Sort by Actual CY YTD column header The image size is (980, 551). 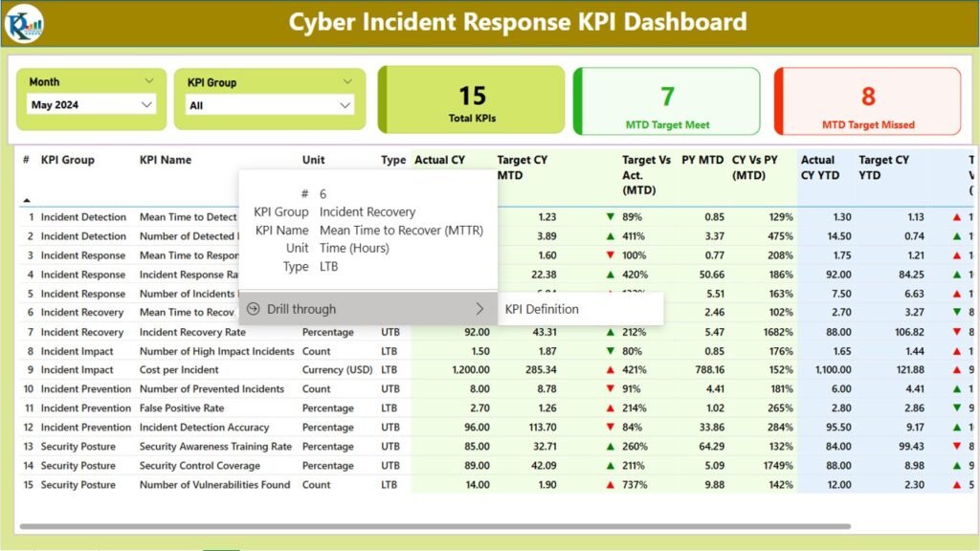tap(820, 167)
